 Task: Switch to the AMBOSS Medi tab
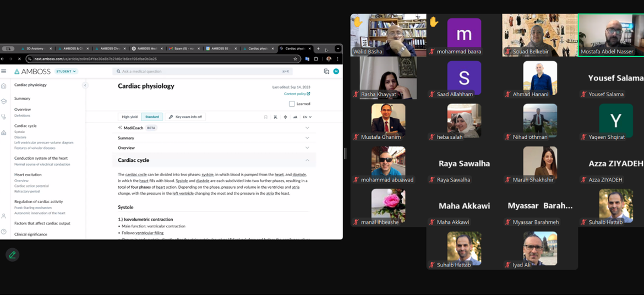(x=146, y=48)
